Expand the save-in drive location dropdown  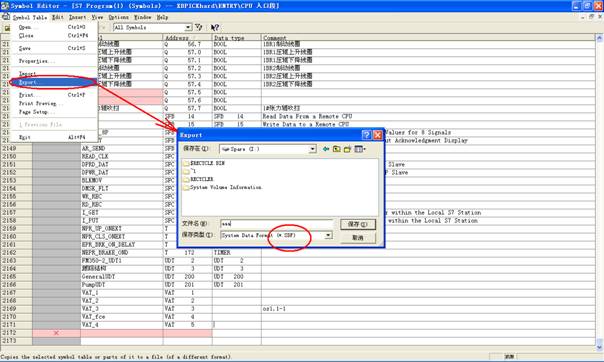coord(312,149)
